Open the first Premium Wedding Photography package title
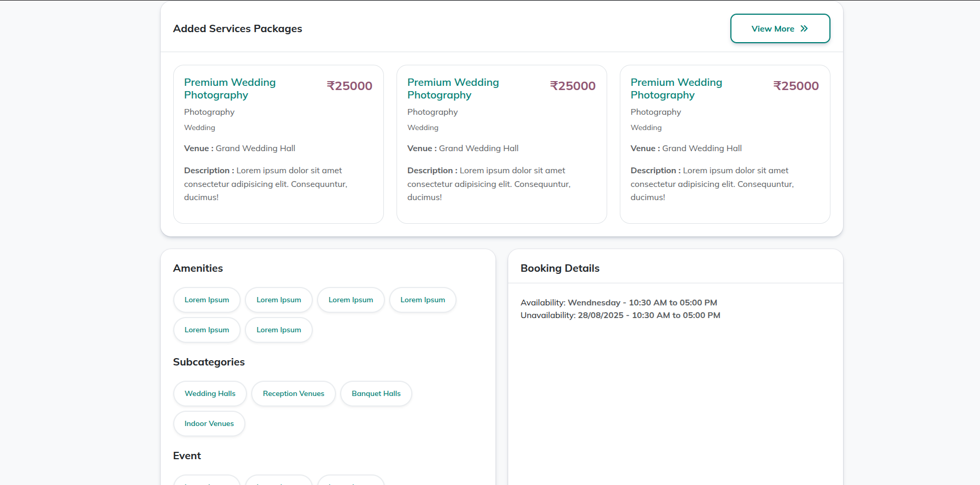This screenshot has height=485, width=980. click(230, 88)
